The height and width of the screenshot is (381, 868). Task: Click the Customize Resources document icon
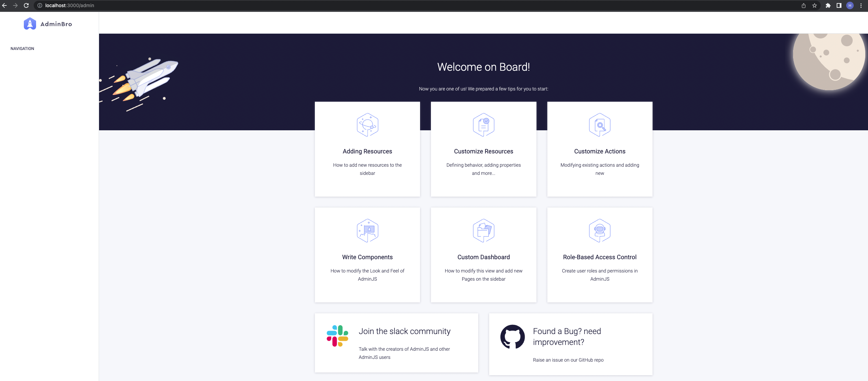pyautogui.click(x=483, y=125)
